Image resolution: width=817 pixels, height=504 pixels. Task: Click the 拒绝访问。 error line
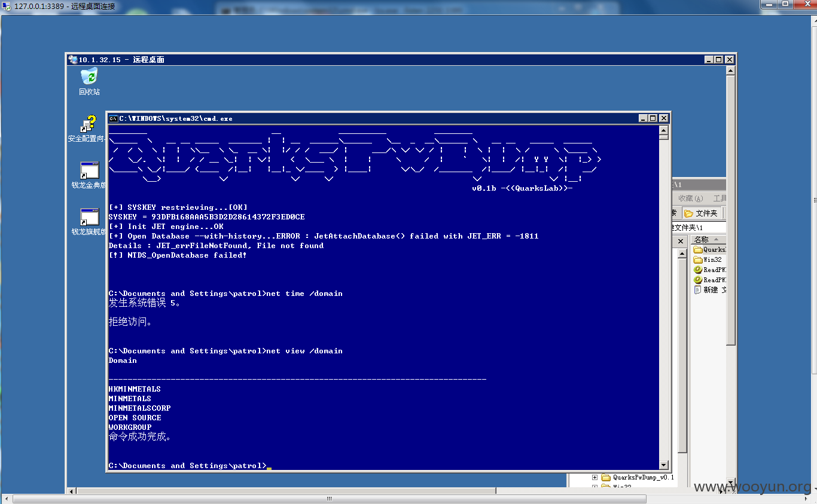click(130, 322)
